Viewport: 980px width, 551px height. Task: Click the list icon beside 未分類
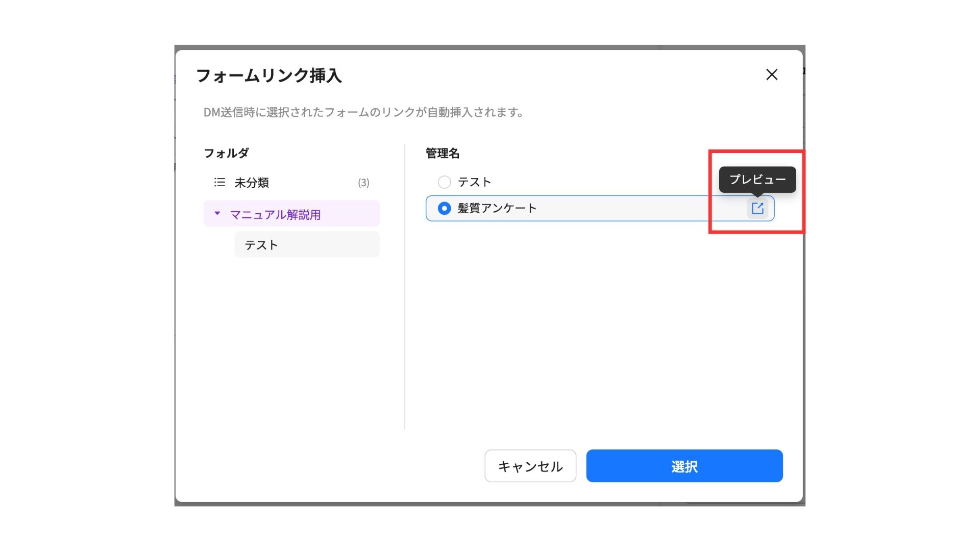219,183
